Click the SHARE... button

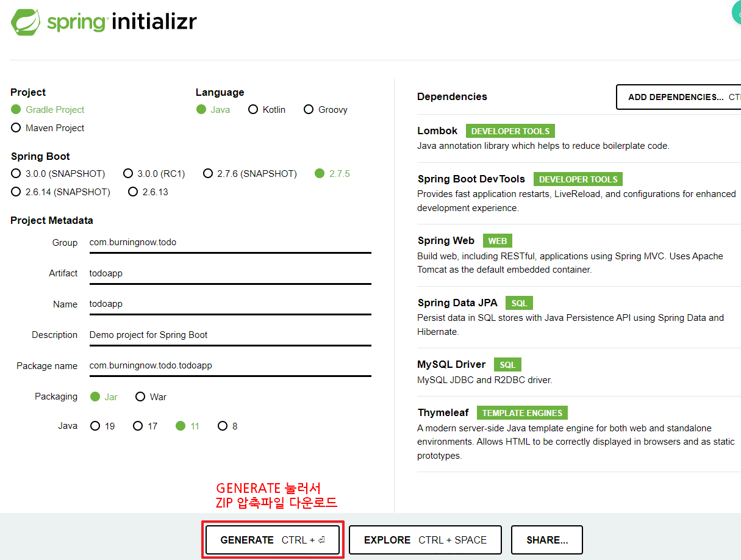coord(547,540)
